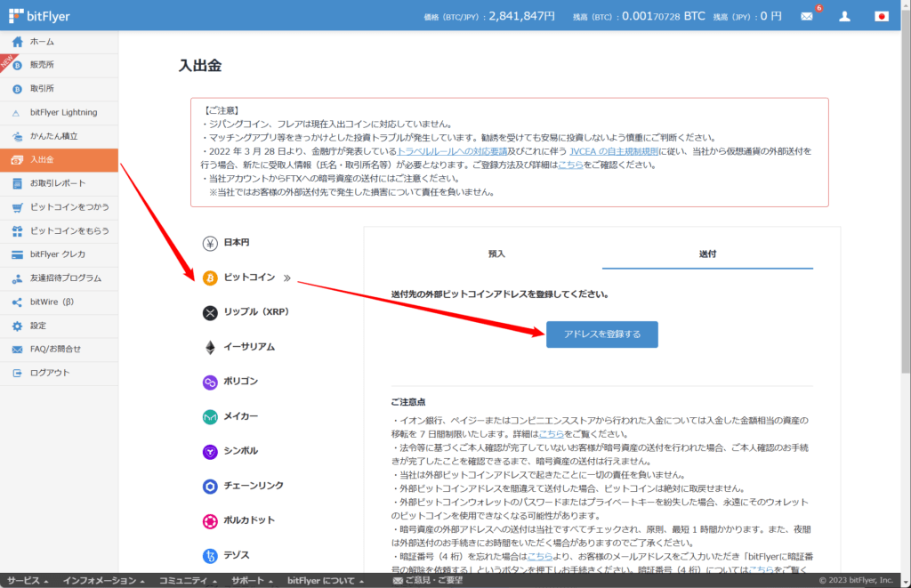Switch to the 送付 tab
This screenshot has height=588, width=911.
pyautogui.click(x=707, y=254)
